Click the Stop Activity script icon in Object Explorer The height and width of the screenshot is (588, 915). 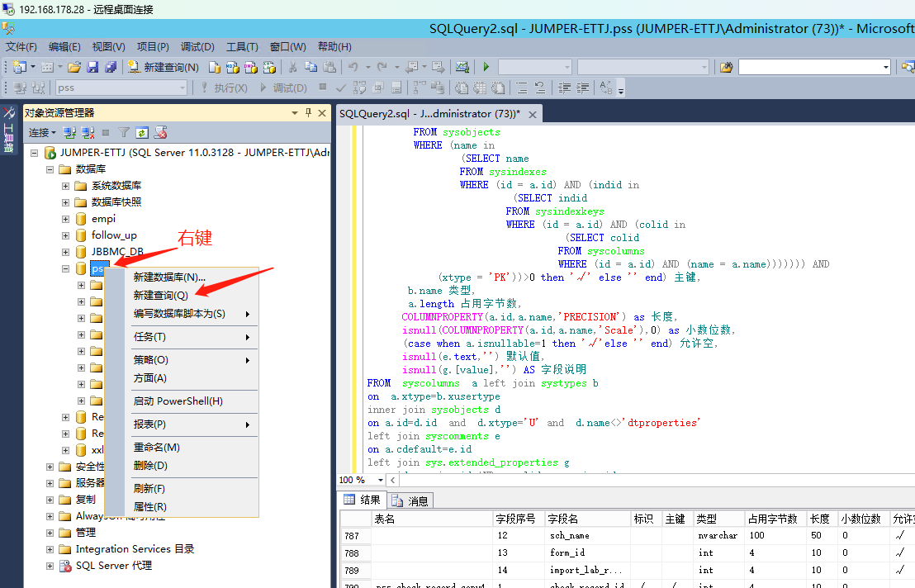[x=160, y=133]
